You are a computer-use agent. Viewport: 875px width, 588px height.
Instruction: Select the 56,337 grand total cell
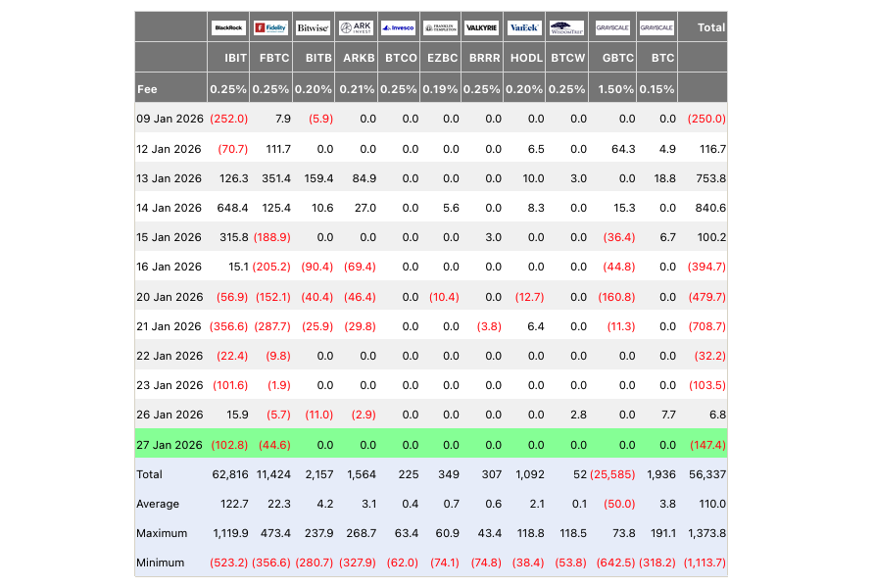[707, 474]
